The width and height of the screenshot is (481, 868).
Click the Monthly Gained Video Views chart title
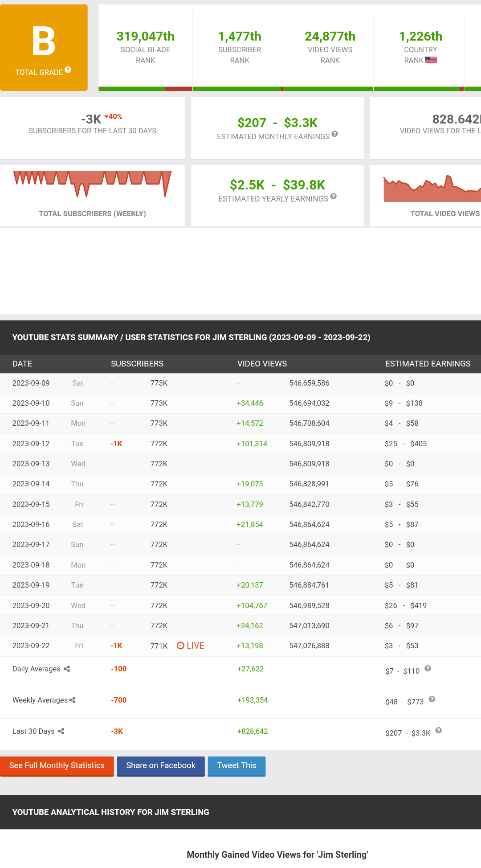coord(277,855)
